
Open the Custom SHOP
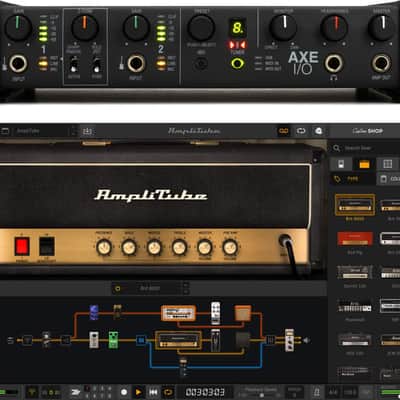(367, 131)
